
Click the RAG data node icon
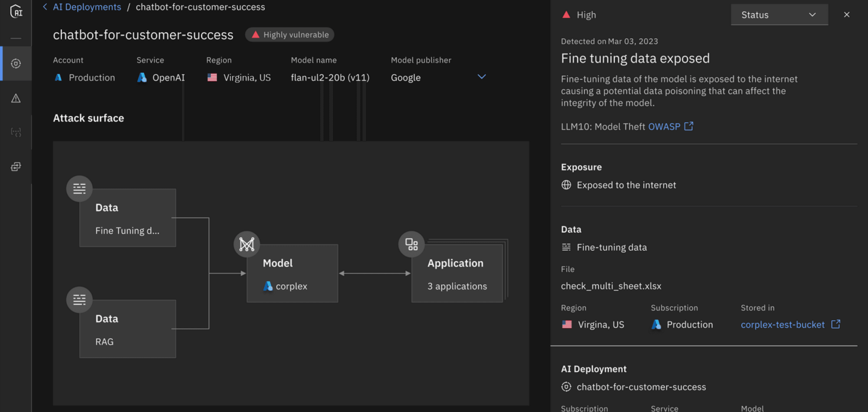click(79, 300)
